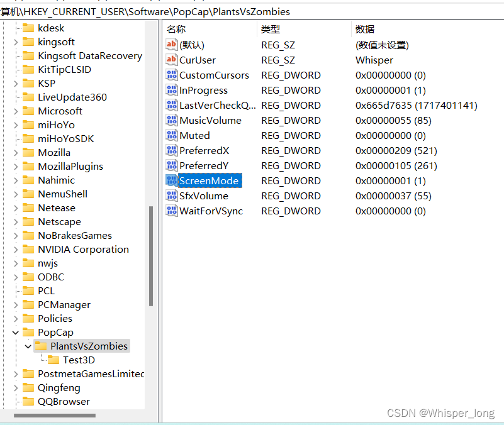This screenshot has height=425, width=504.
Task: Click the LastVerCheckQ DWORD icon
Action: pos(171,105)
